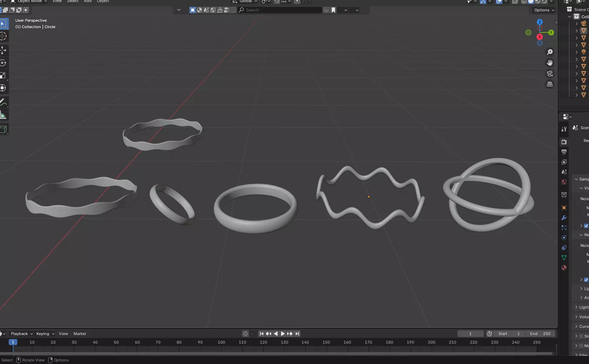
Task: Click the Search field in viewport header
Action: [280, 10]
